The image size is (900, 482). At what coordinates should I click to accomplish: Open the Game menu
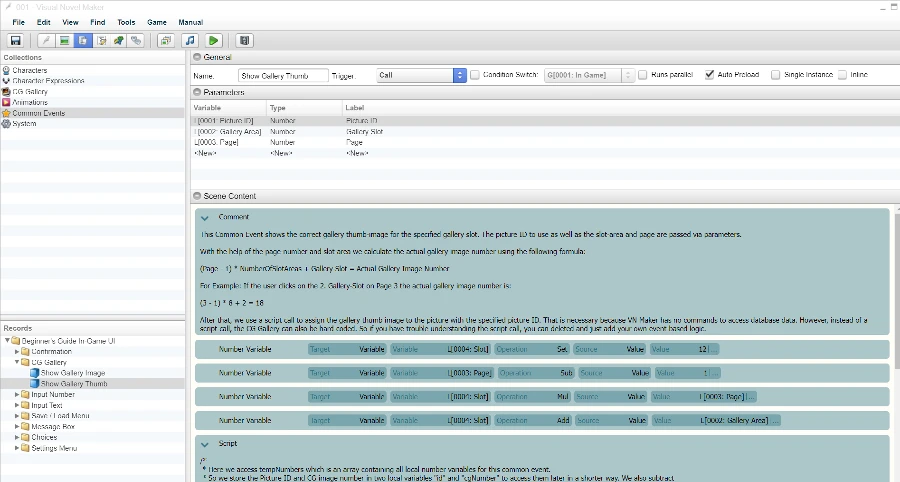[156, 21]
